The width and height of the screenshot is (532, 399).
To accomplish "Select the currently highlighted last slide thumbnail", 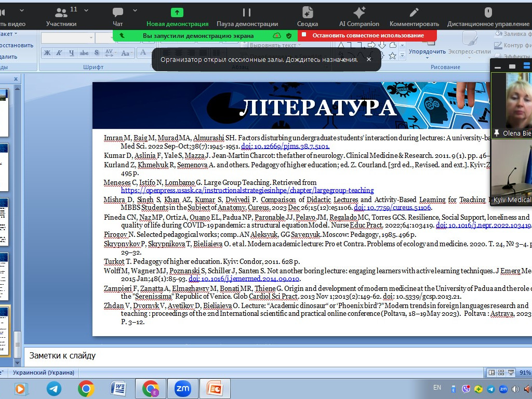I will (x=5, y=331).
